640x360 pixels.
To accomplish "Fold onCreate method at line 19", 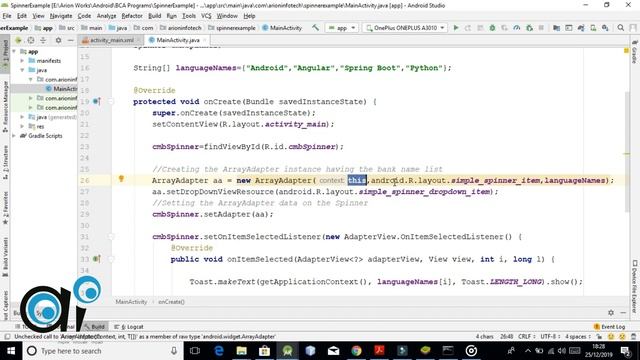I will (x=111, y=101).
